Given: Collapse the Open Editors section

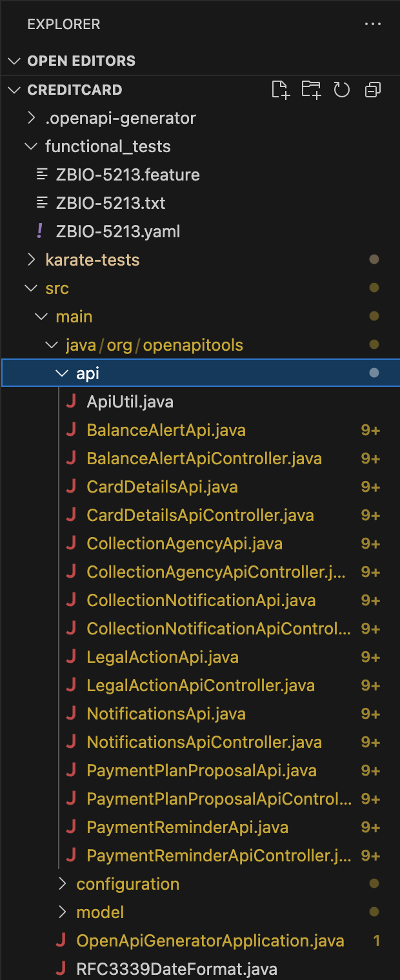Looking at the screenshot, I should pyautogui.click(x=14, y=61).
